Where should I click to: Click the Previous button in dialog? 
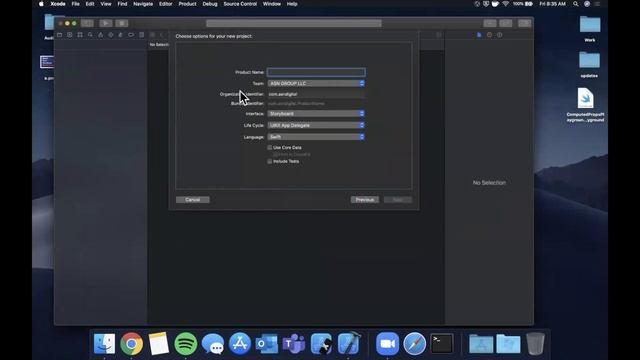364,200
